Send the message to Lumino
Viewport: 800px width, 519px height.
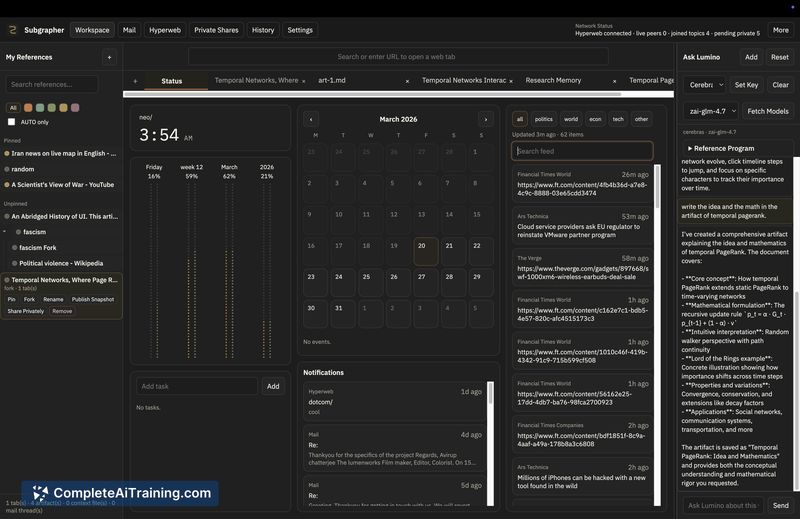[x=781, y=505]
